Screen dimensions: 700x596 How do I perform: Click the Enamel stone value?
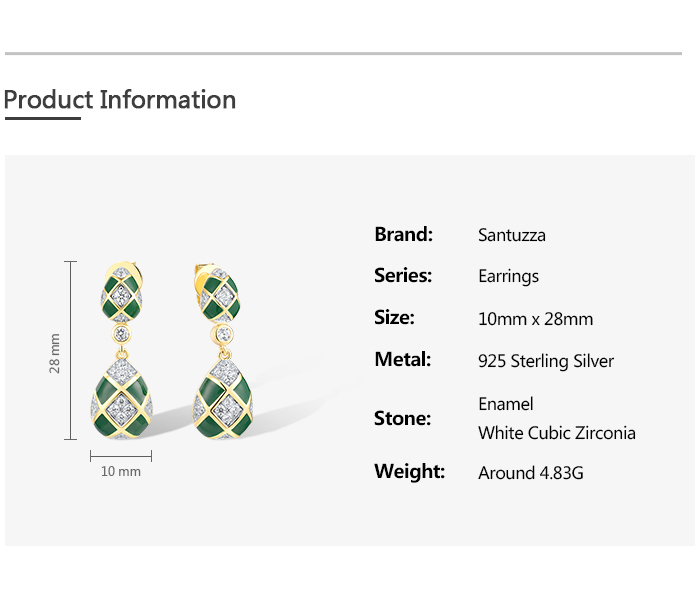pyautogui.click(x=506, y=404)
